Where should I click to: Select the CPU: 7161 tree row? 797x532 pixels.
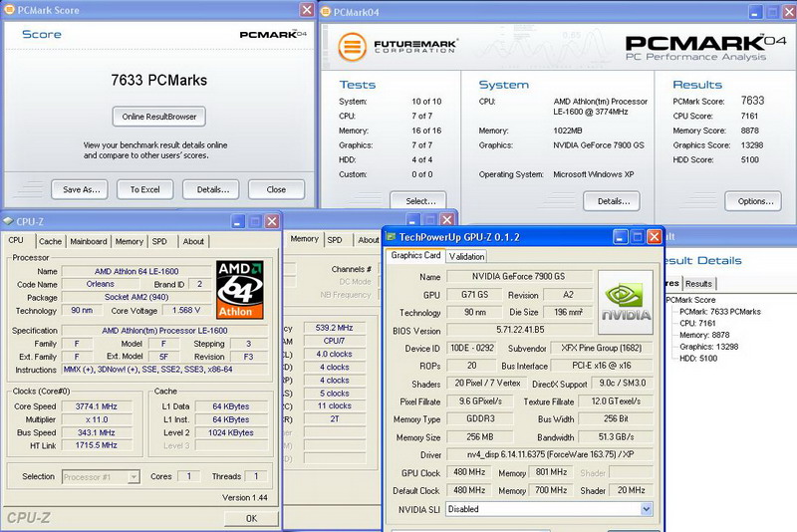pos(697,323)
